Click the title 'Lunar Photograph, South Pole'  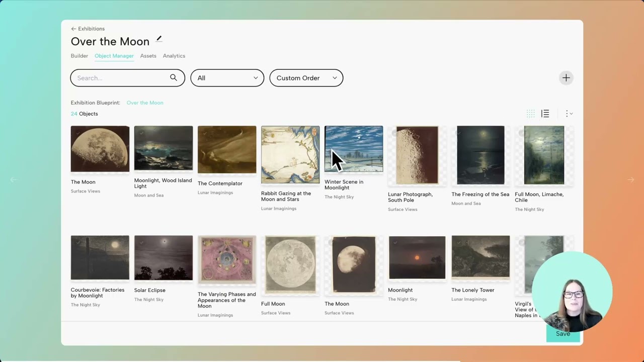click(411, 197)
